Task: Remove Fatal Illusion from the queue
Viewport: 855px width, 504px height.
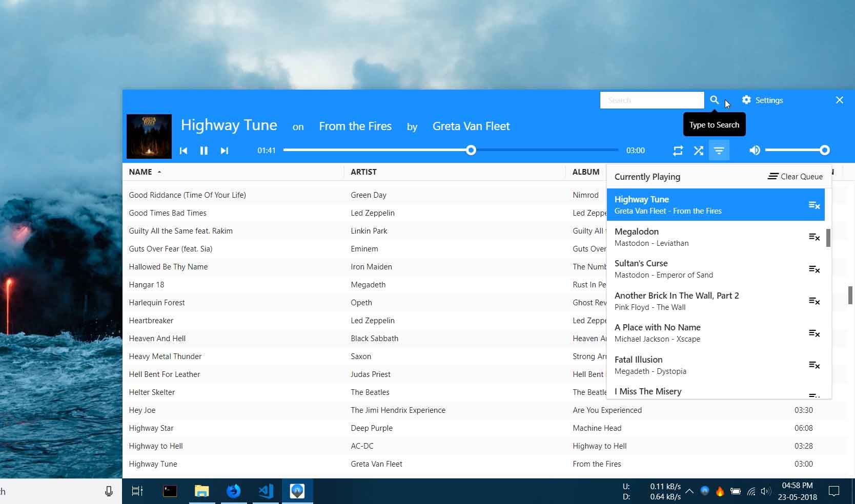Action: [x=814, y=365]
